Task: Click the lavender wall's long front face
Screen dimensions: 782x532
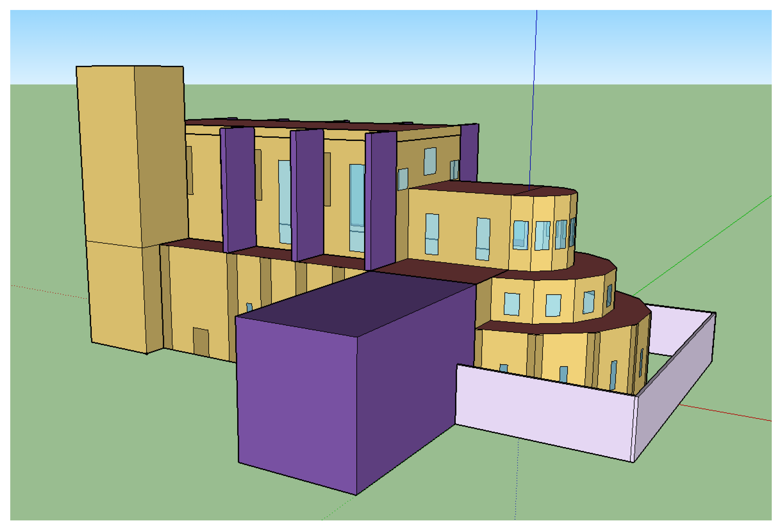Action: [x=545, y=414]
